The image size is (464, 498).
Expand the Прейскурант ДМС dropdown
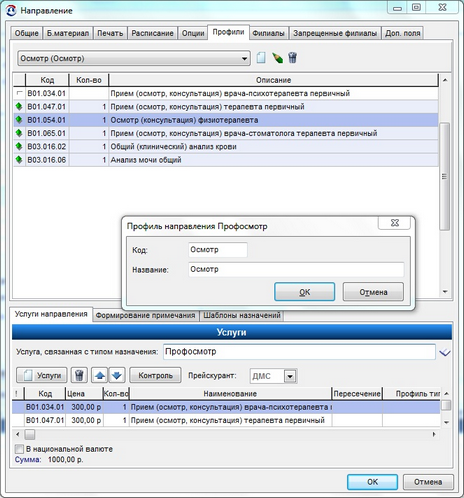click(290, 376)
